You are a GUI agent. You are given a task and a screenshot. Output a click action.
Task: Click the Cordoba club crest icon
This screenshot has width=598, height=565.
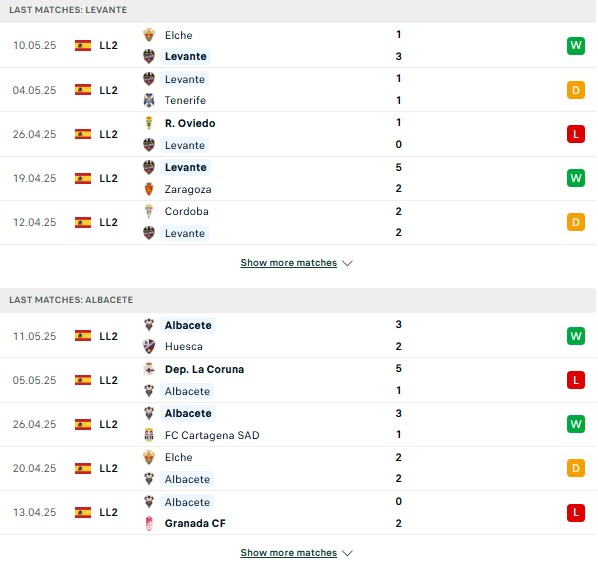coord(149,211)
